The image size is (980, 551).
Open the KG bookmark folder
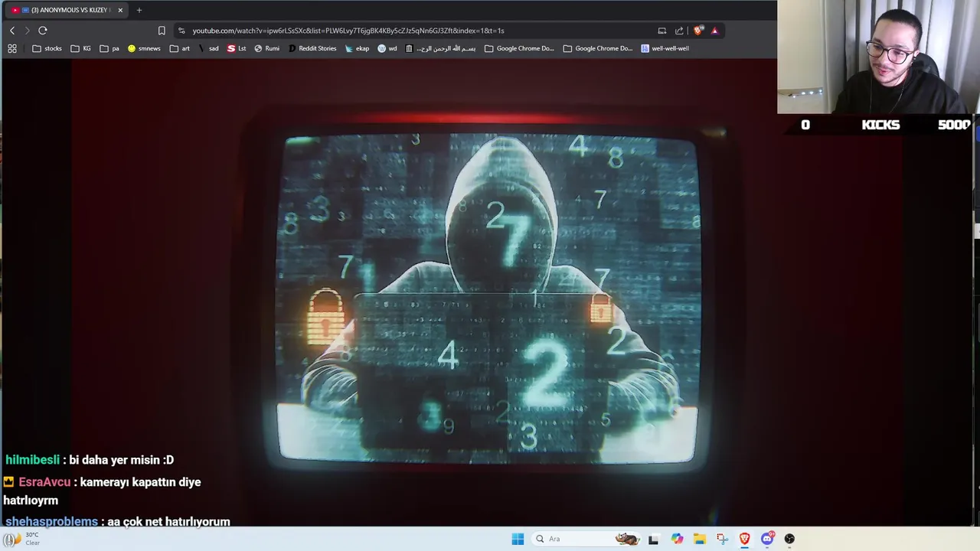(x=81, y=48)
